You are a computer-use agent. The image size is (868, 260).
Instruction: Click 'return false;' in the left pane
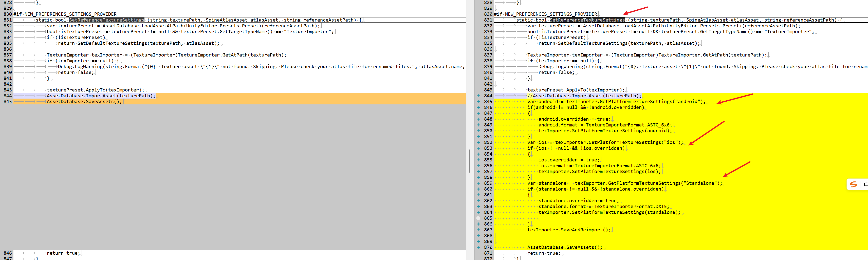(x=76, y=72)
